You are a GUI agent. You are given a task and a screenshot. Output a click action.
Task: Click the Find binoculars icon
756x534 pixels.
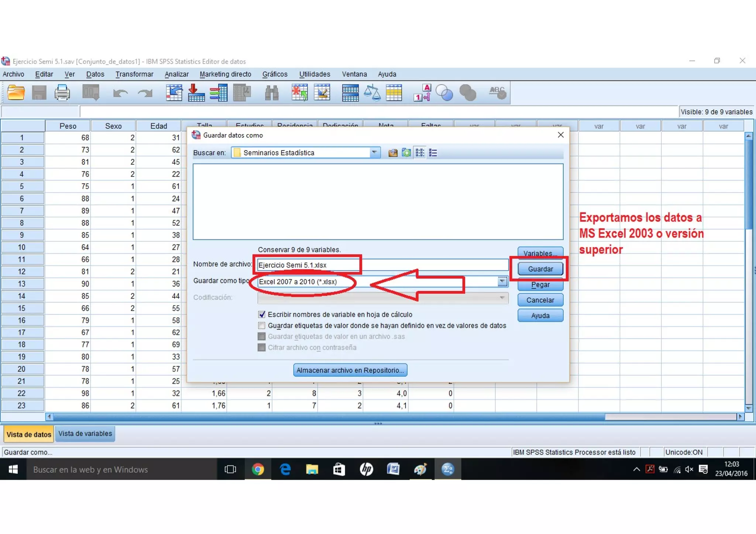click(x=272, y=93)
